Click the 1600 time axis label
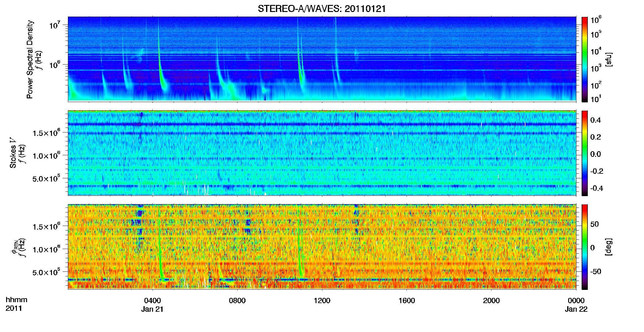Viewport: 644px width, 332px height. (407, 301)
